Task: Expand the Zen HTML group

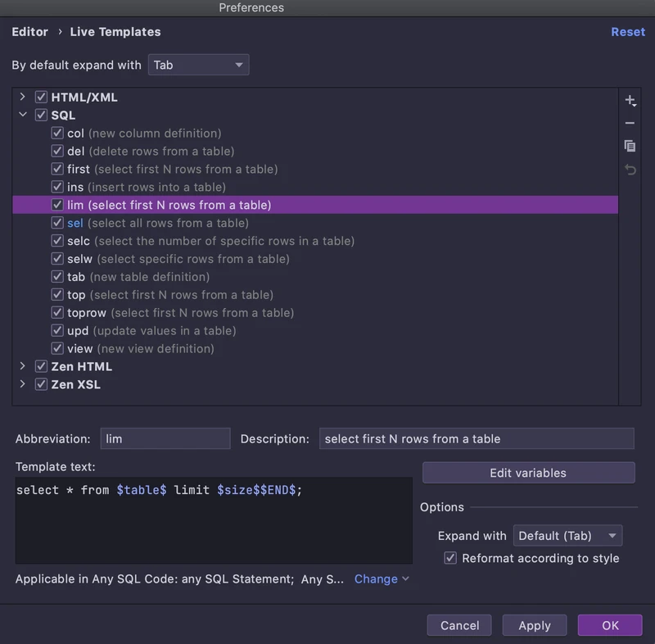Action: (23, 366)
